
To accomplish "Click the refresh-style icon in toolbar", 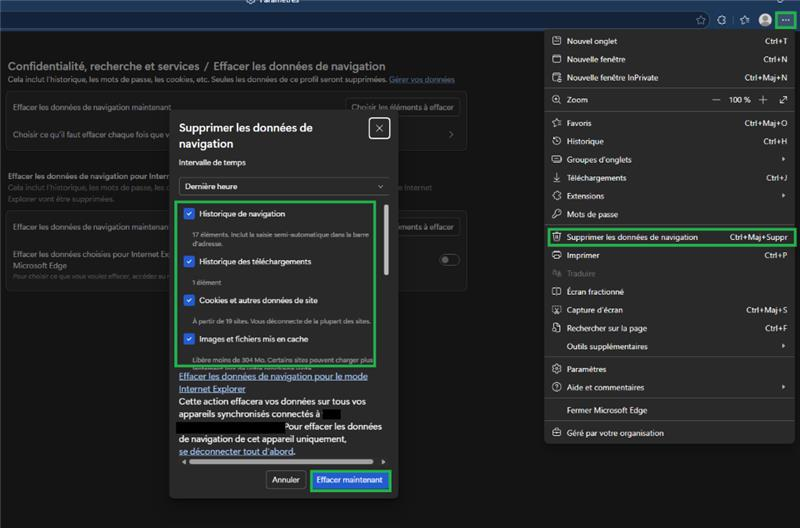I will 721,20.
